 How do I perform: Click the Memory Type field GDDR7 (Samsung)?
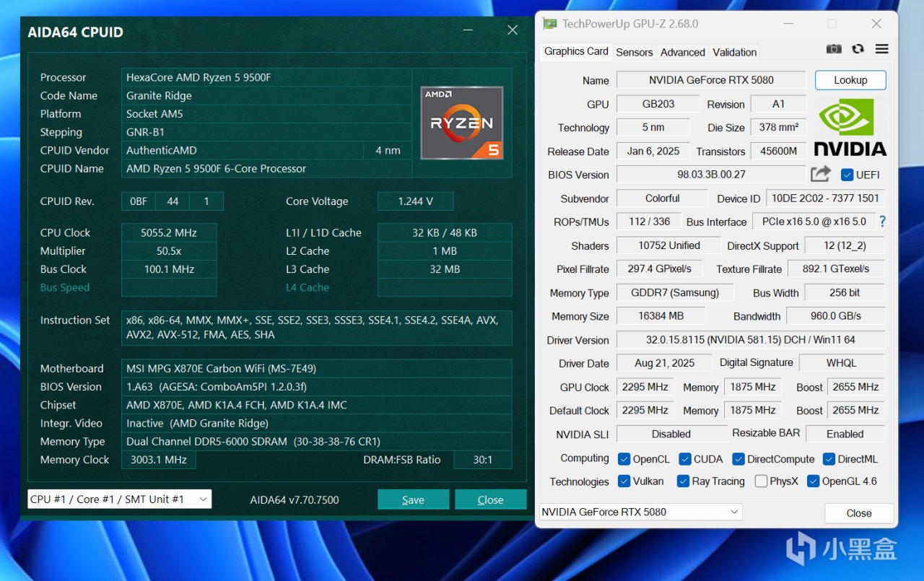click(x=675, y=293)
